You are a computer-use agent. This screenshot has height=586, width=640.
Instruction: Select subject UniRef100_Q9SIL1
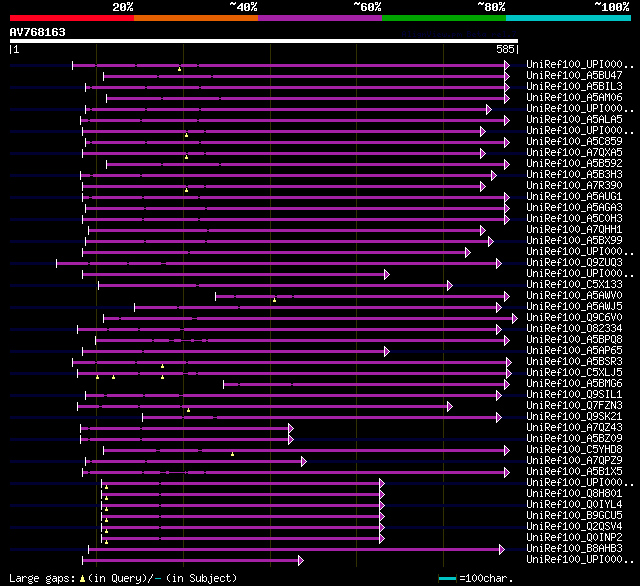click(574, 395)
